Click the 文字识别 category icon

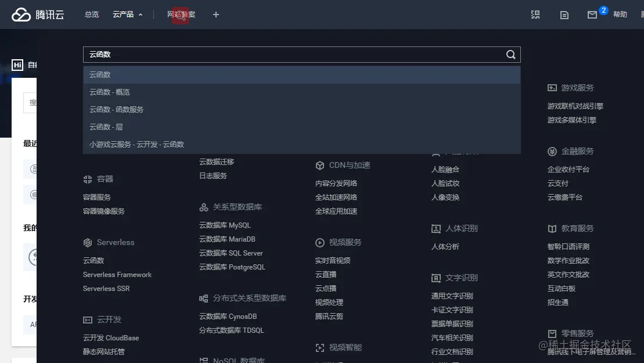click(436, 278)
